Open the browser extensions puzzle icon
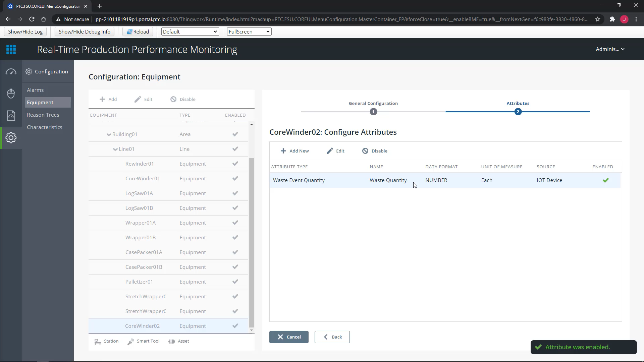 [612, 19]
